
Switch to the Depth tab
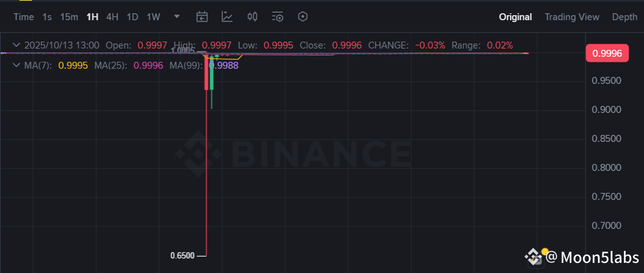[x=624, y=17]
